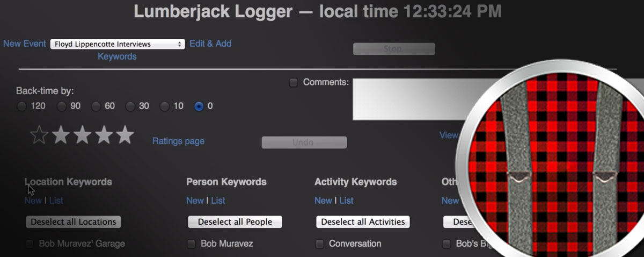
Task: Open the Ratings page link
Action: 178,141
